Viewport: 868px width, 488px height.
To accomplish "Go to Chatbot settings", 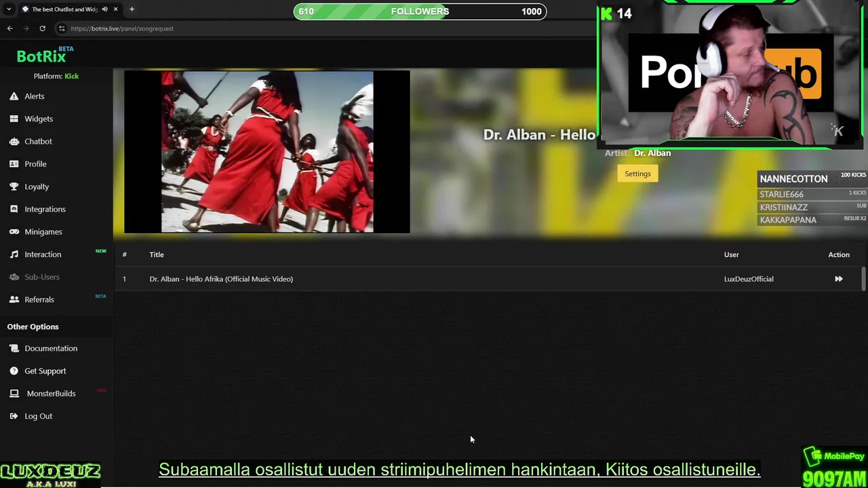I will 38,142.
